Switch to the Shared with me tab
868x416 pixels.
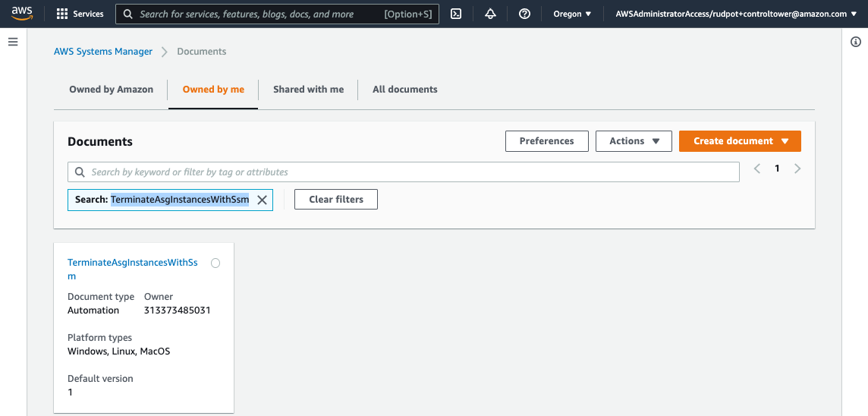click(308, 89)
